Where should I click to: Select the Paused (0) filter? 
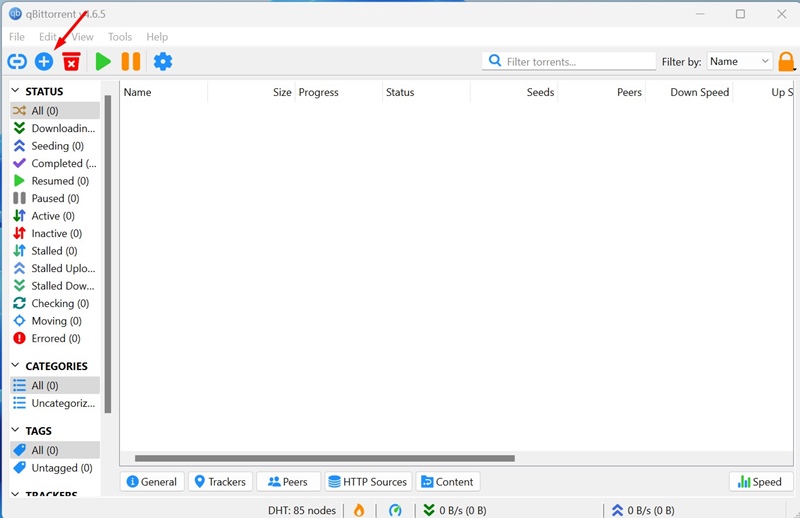(x=55, y=198)
